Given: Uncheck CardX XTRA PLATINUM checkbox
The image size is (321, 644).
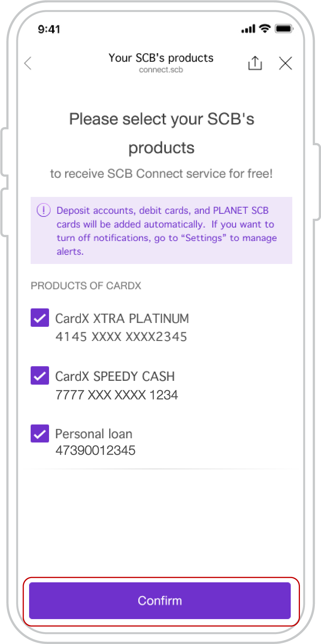Looking at the screenshot, I should 40,318.
